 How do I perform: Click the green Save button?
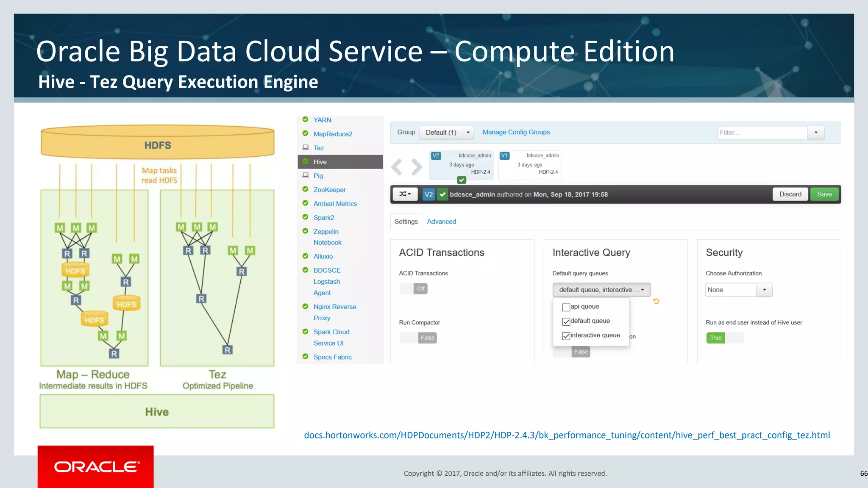pos(824,194)
